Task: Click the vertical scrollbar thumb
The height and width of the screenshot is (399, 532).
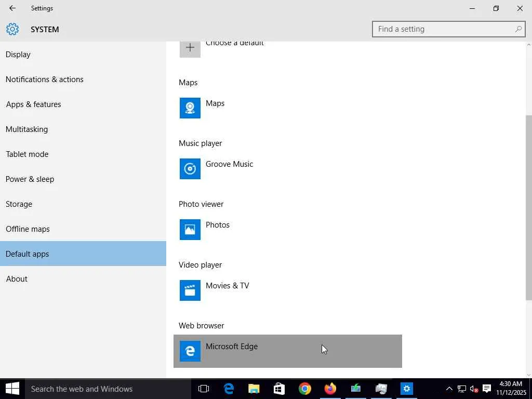Action: [x=528, y=208]
